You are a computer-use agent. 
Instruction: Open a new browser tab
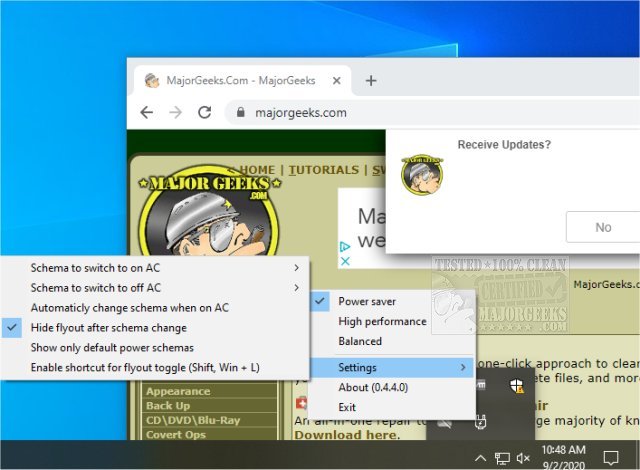coord(371,81)
